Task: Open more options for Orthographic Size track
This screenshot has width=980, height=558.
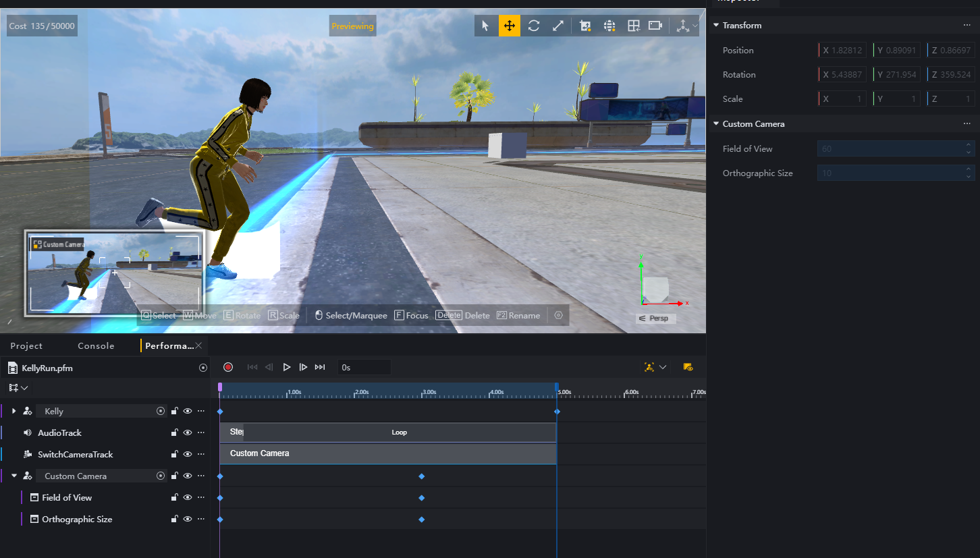Action: pos(200,519)
